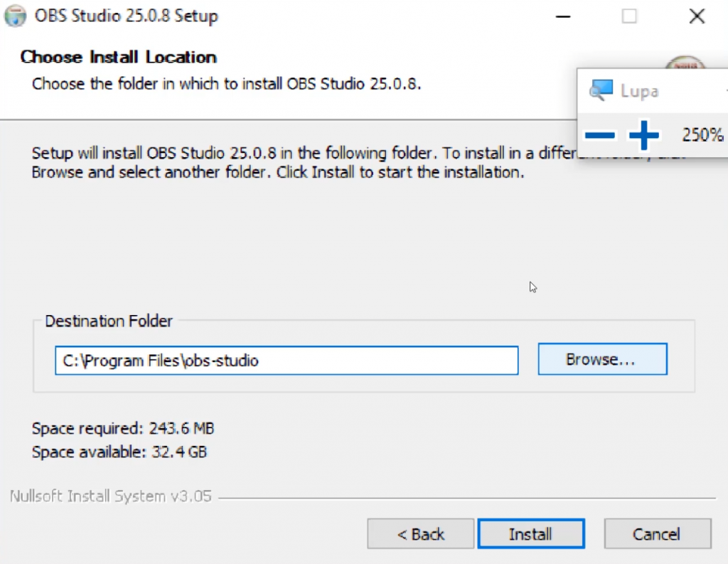Click the 250% zoom level readout
This screenshot has width=728, height=564.
(x=702, y=134)
